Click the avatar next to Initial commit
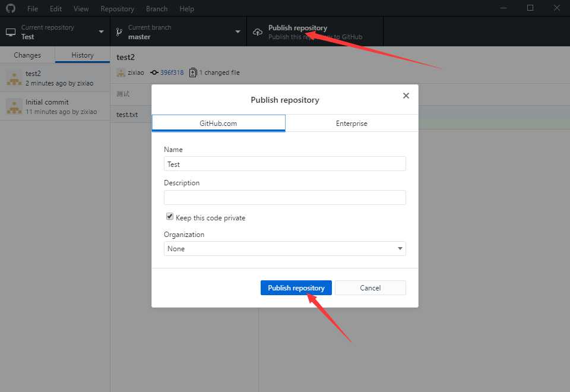Viewport: 570px width, 392px height. click(x=14, y=106)
